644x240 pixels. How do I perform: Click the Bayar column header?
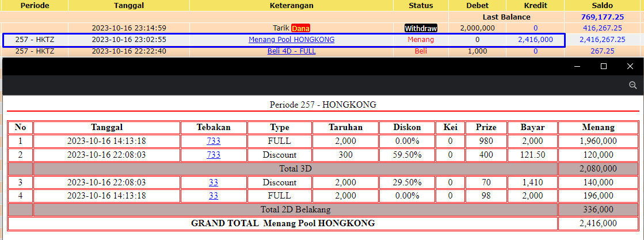tap(532, 127)
